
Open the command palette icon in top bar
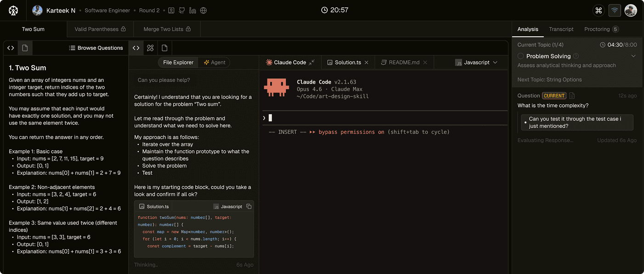[598, 10]
